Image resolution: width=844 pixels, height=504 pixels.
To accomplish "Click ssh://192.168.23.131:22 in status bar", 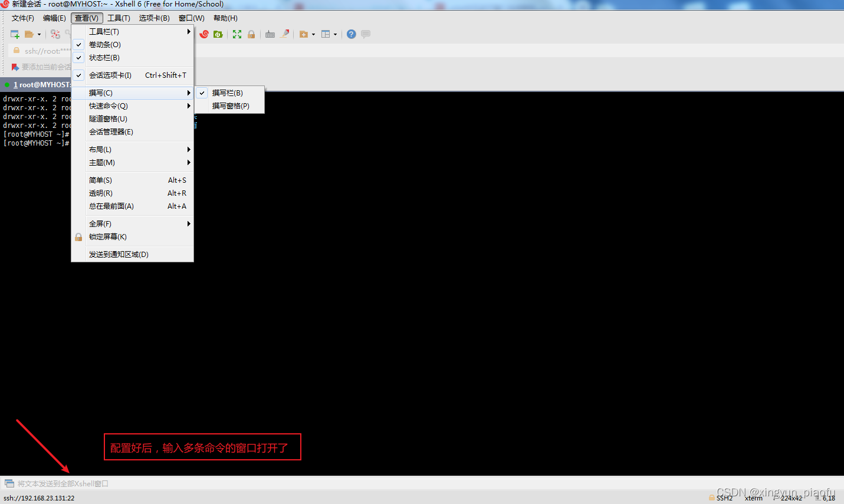I will [39, 498].
